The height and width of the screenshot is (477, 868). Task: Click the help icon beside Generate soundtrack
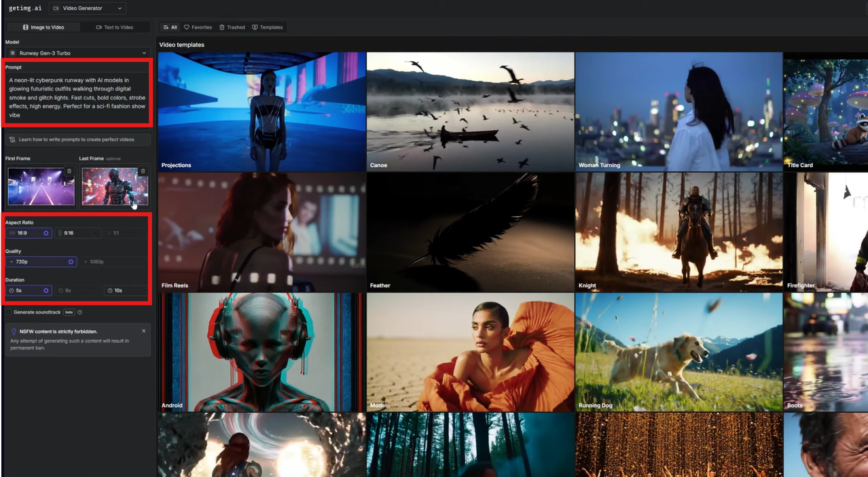click(x=80, y=313)
